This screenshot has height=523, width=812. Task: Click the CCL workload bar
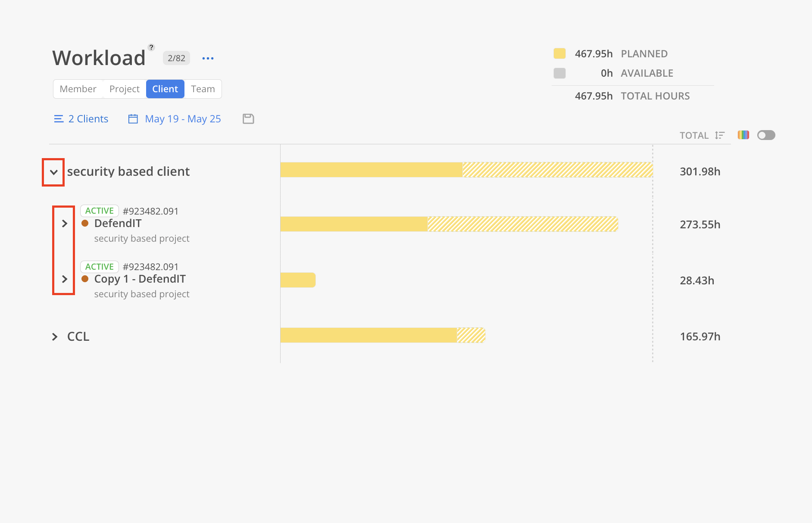383,335
